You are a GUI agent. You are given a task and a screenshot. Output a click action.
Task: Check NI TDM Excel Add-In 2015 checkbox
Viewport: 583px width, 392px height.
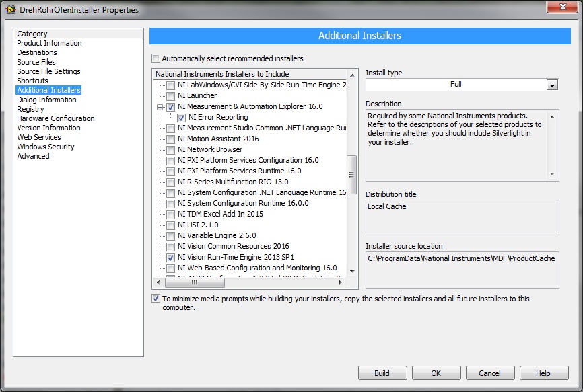171,214
